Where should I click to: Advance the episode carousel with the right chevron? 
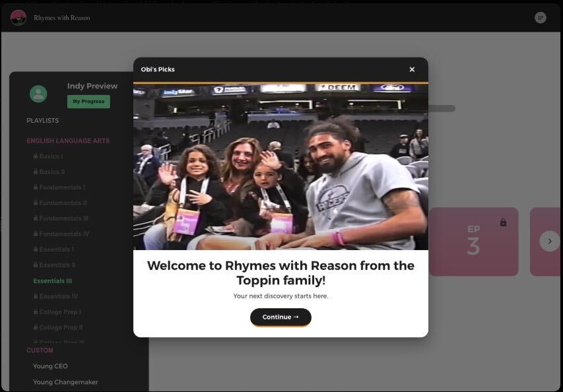click(549, 242)
